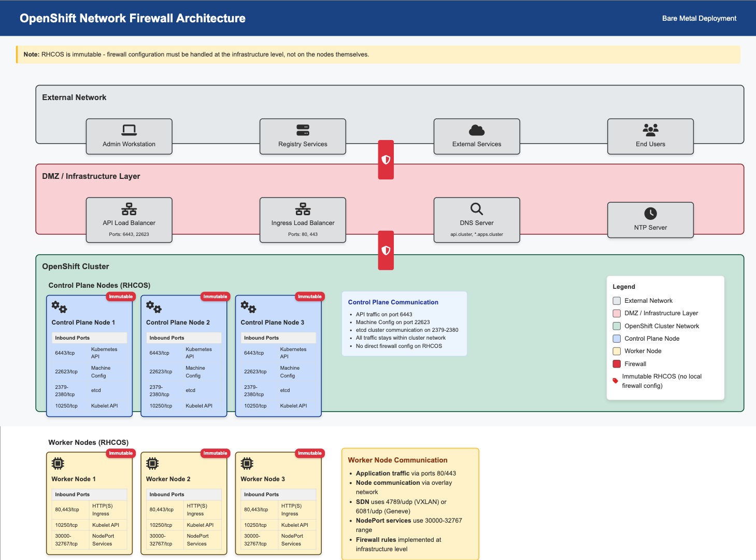This screenshot has height=560, width=756.
Task: Click the API Load Balancer network icon
Action: pyautogui.click(x=129, y=209)
